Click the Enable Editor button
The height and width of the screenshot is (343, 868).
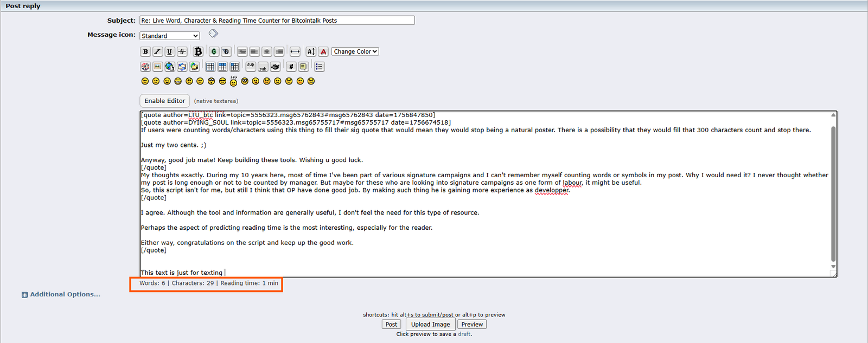click(x=165, y=101)
